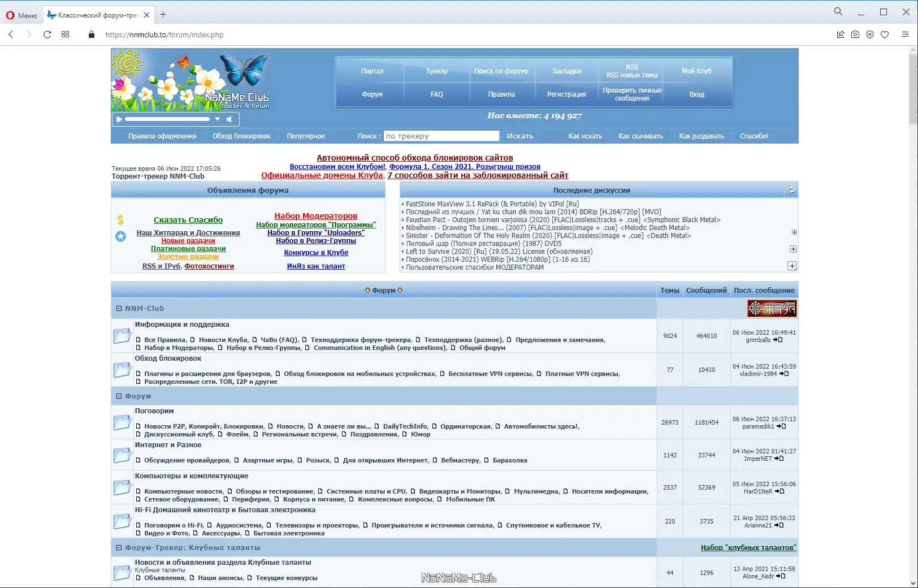
Task: Open the FAQ menu item
Action: pyautogui.click(x=436, y=94)
